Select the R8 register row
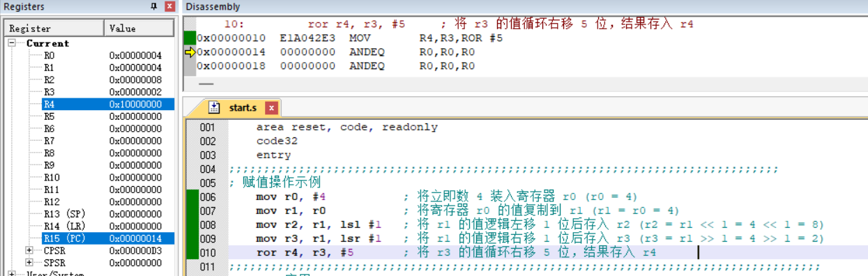The image size is (868, 276). 89,153
